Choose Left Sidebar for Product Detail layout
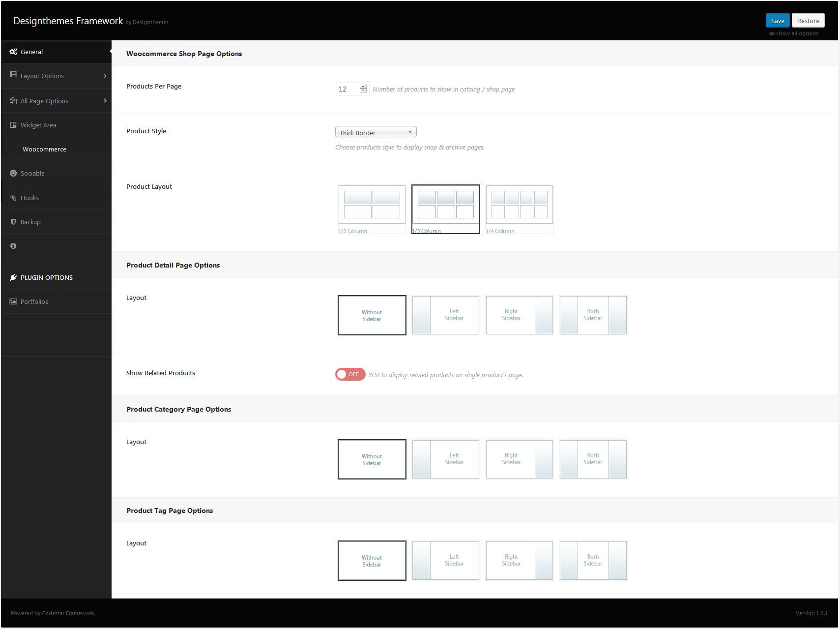This screenshot has height=629, width=840. pos(446,315)
